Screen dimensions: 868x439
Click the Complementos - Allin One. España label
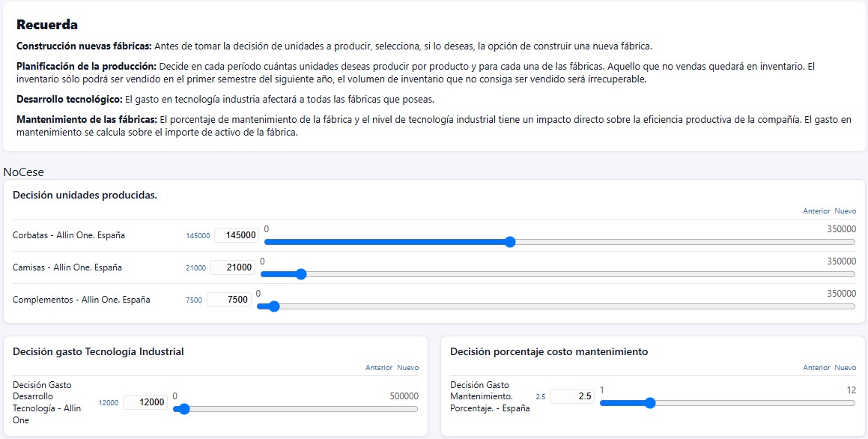(82, 300)
